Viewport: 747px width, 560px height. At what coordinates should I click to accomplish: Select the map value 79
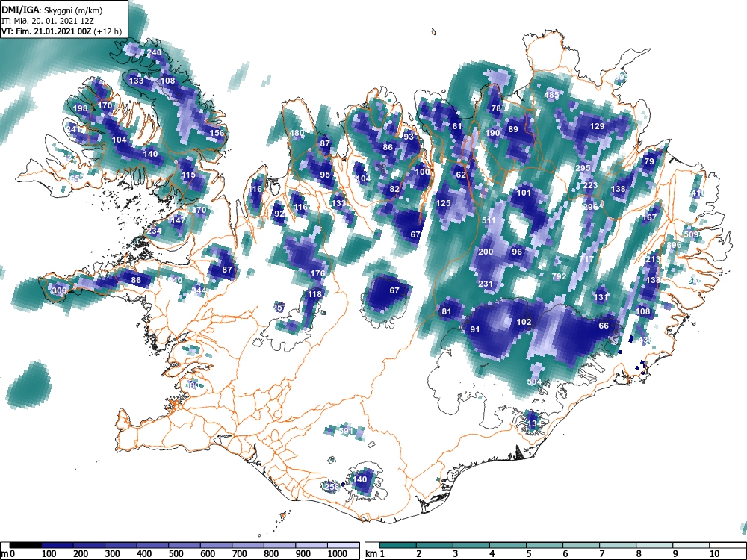pos(649,161)
